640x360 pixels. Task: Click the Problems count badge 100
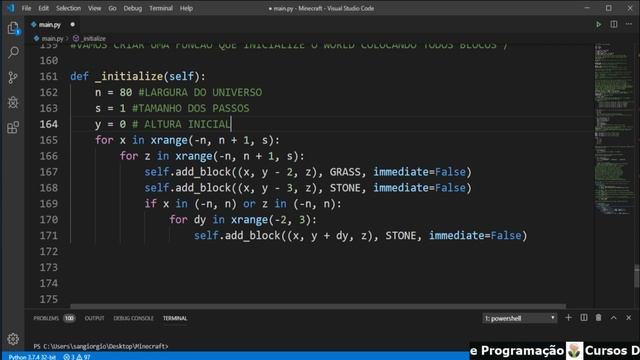(x=69, y=318)
